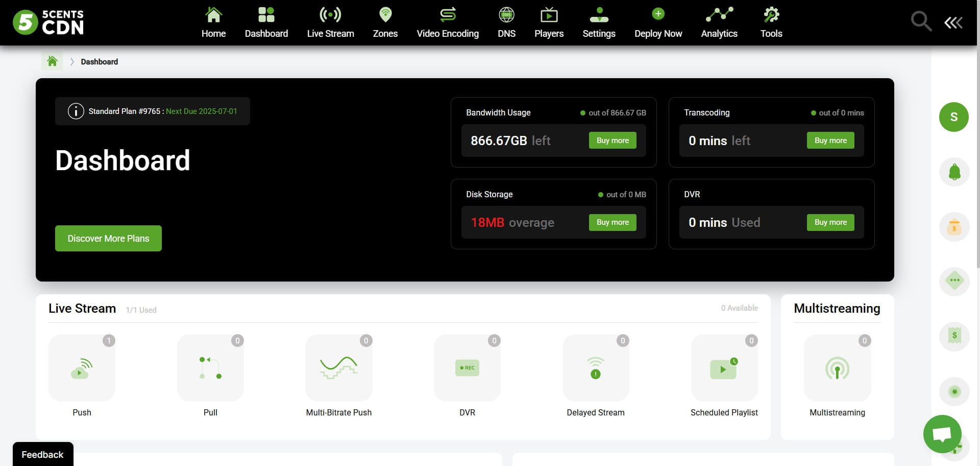Image resolution: width=980 pixels, height=466 pixels.
Task: Open Video Encoding in the navbar
Action: 448,23
